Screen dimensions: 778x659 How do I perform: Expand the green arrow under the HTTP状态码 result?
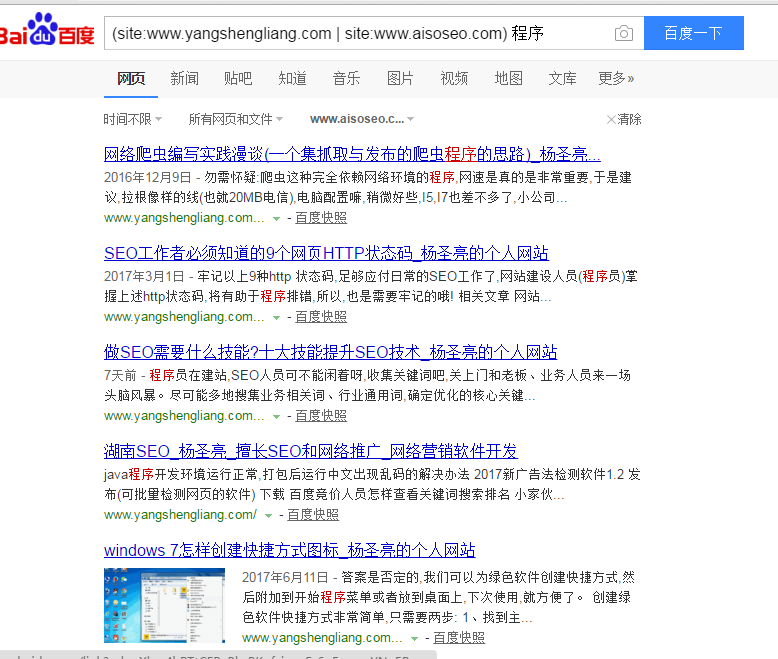(x=276, y=318)
